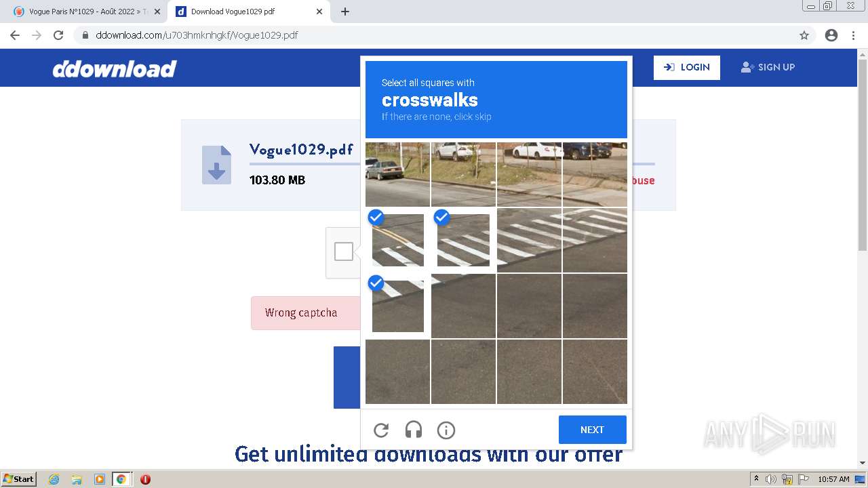Launch Internet Explorer from taskbar

pos(54,479)
